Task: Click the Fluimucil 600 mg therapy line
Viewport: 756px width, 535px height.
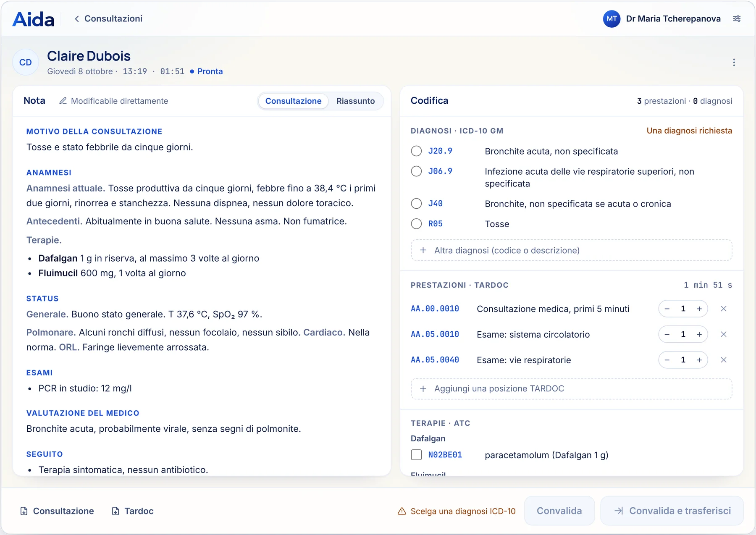Action: pyautogui.click(x=112, y=273)
